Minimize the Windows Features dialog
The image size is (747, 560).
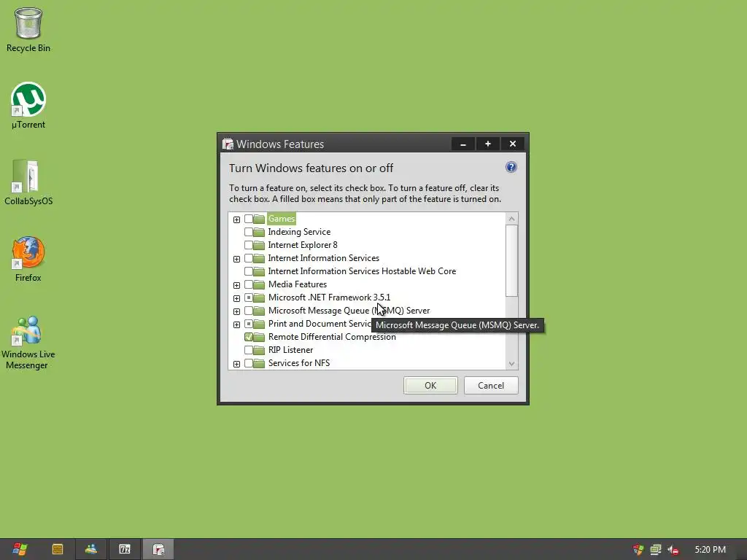463,144
